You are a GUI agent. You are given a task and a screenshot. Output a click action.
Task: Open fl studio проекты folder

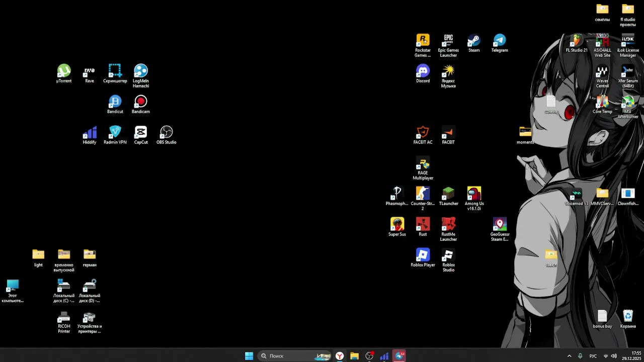click(628, 15)
